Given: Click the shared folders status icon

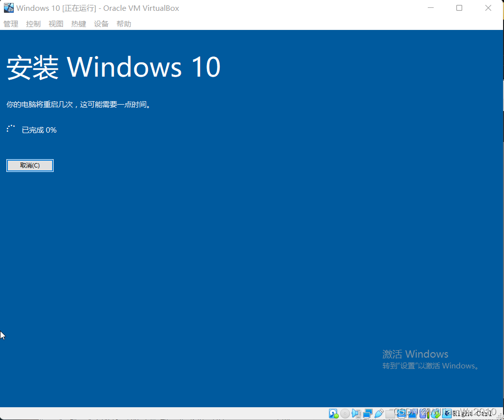Looking at the screenshot, I should (x=390, y=414).
